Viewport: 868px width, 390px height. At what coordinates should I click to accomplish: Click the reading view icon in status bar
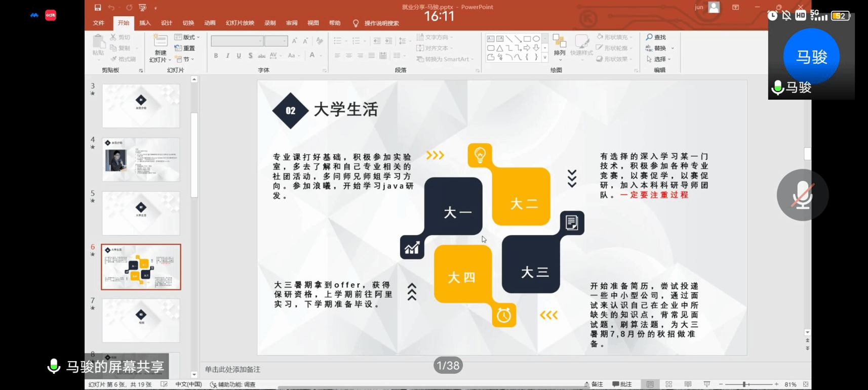[688, 384]
